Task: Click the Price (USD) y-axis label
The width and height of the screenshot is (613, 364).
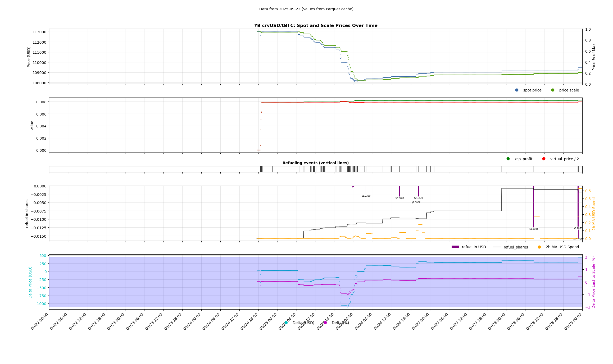Action: pyautogui.click(x=29, y=57)
